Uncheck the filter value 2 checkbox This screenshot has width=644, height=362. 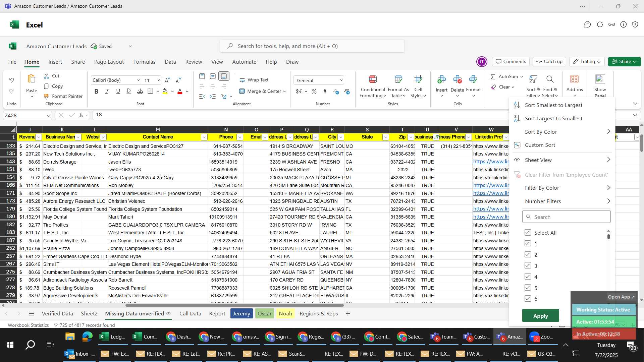pyautogui.click(x=528, y=255)
